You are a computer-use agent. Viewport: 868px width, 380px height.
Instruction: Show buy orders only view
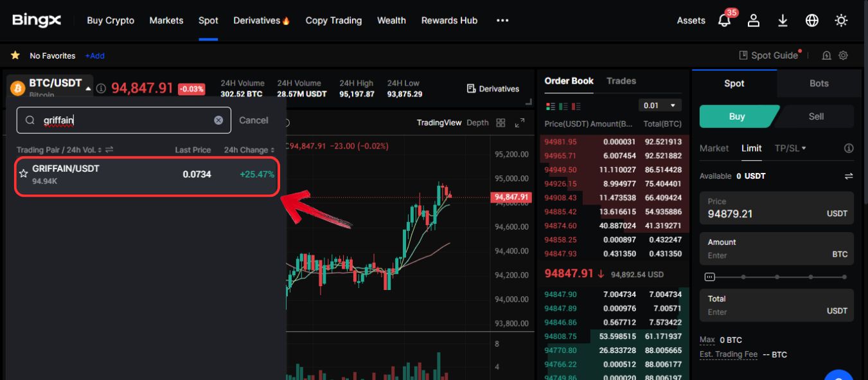pos(563,106)
